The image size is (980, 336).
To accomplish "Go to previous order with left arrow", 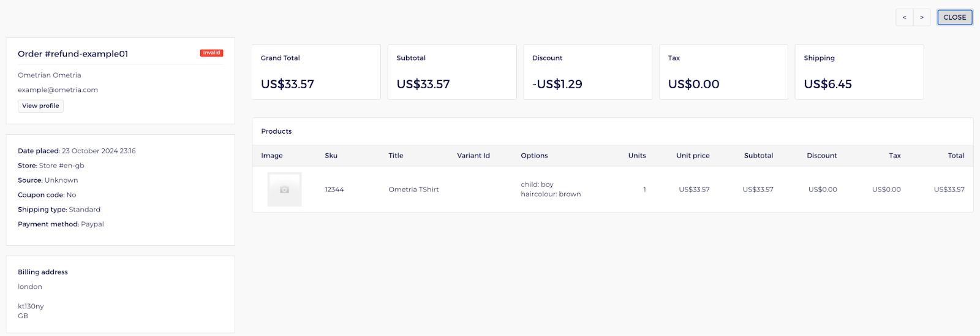I will (904, 17).
